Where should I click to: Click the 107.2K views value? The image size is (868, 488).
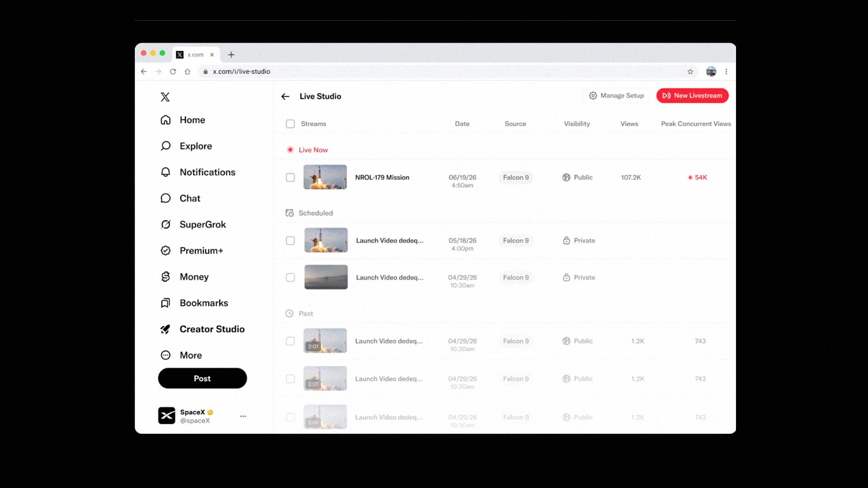(x=631, y=178)
